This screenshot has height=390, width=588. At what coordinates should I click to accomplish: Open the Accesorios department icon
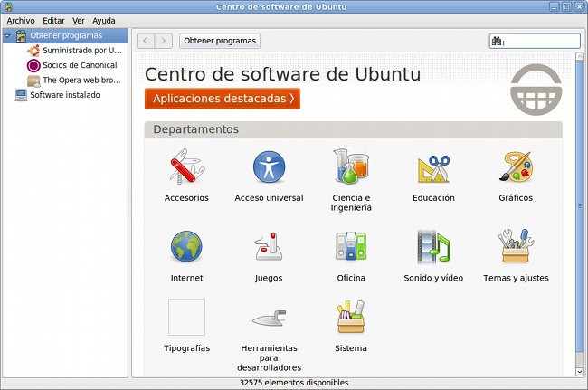186,166
